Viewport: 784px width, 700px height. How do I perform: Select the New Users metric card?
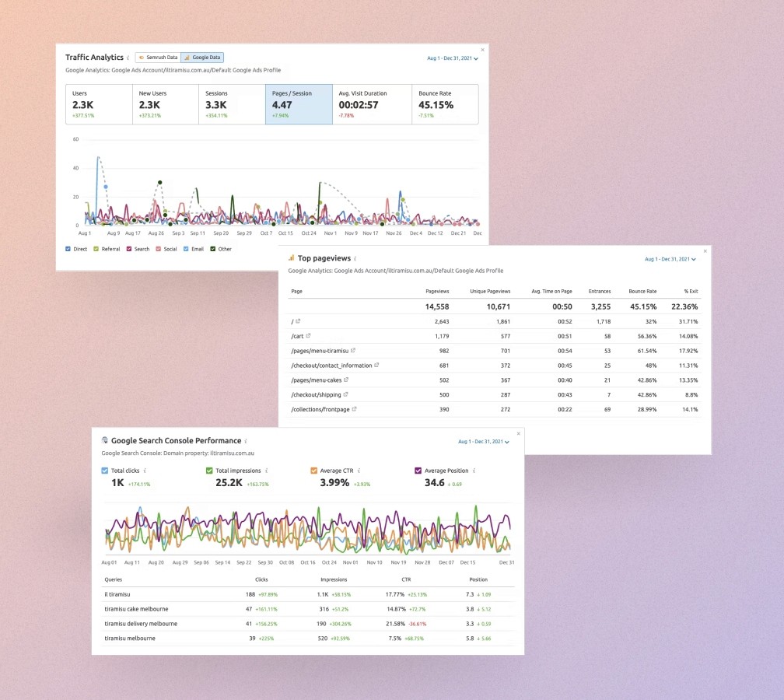[x=166, y=104]
